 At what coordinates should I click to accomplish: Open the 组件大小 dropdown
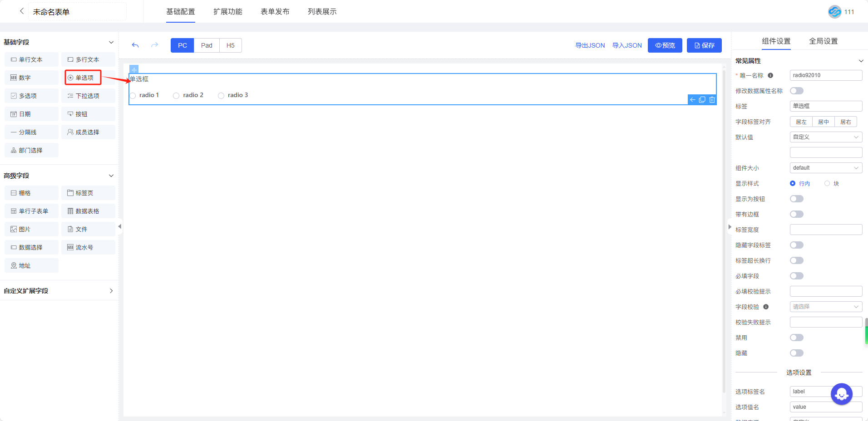pos(825,168)
